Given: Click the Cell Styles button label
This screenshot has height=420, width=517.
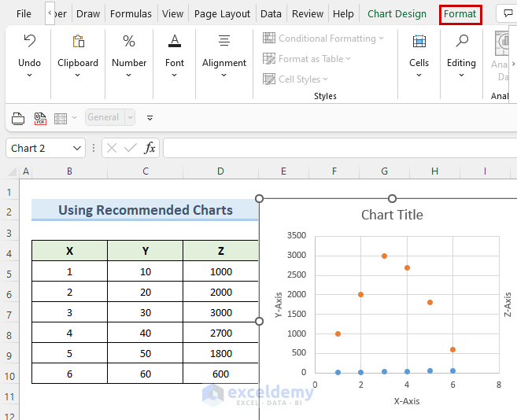Looking at the screenshot, I should [x=299, y=79].
